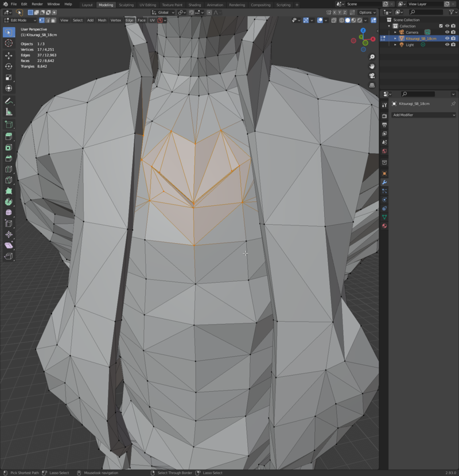This screenshot has width=459, height=476.
Task: Open the Material properties tab
Action: (x=384, y=226)
